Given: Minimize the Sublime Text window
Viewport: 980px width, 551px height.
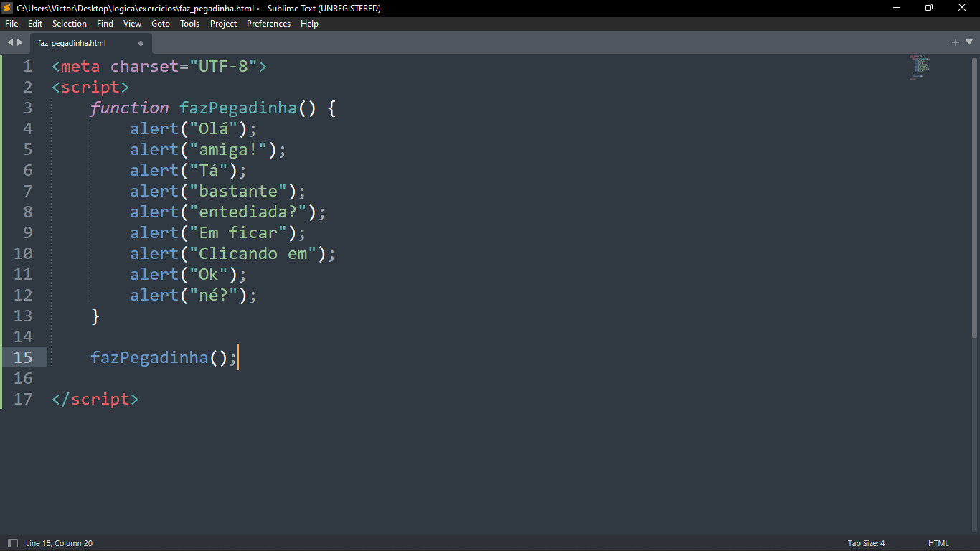Looking at the screenshot, I should pyautogui.click(x=897, y=8).
